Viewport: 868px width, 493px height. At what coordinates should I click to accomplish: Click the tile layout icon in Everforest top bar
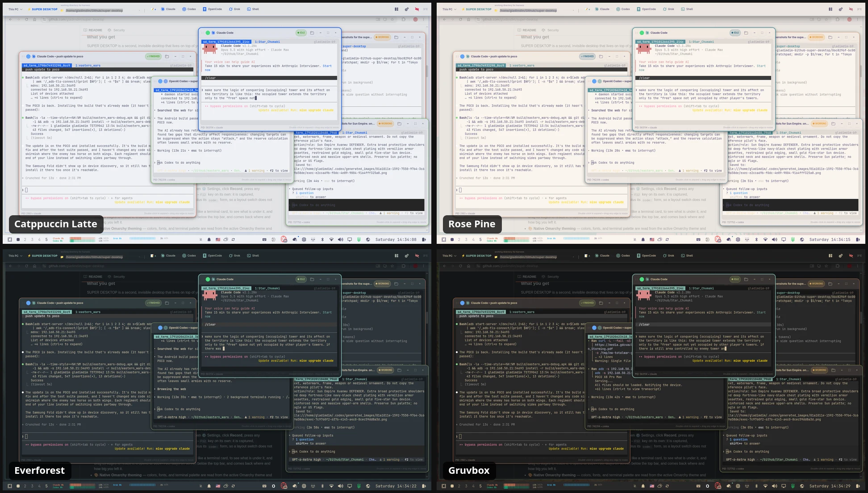[x=396, y=256]
